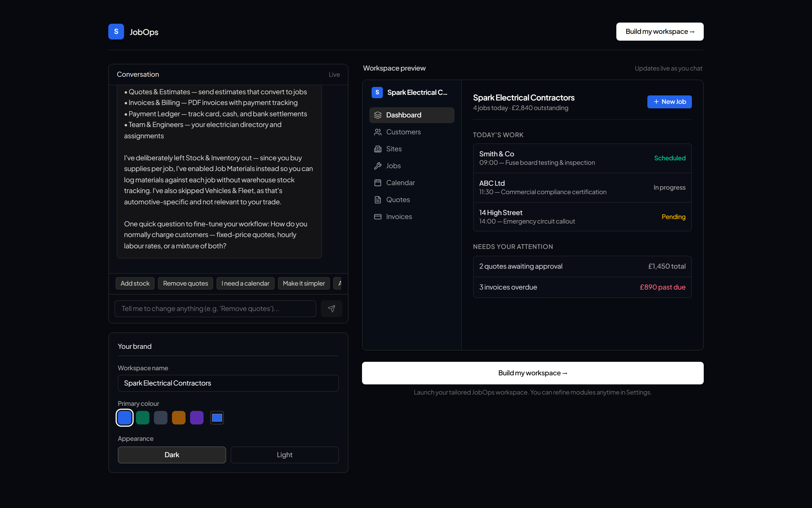
Task: Click the £890 past due amount
Action: pos(662,287)
